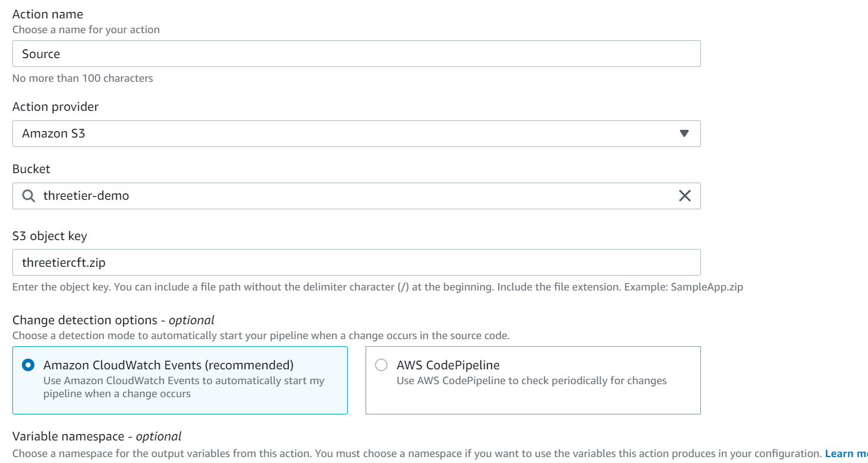
Task: Click the Amazon CloudWatch Events (recommended) title
Action: point(168,365)
